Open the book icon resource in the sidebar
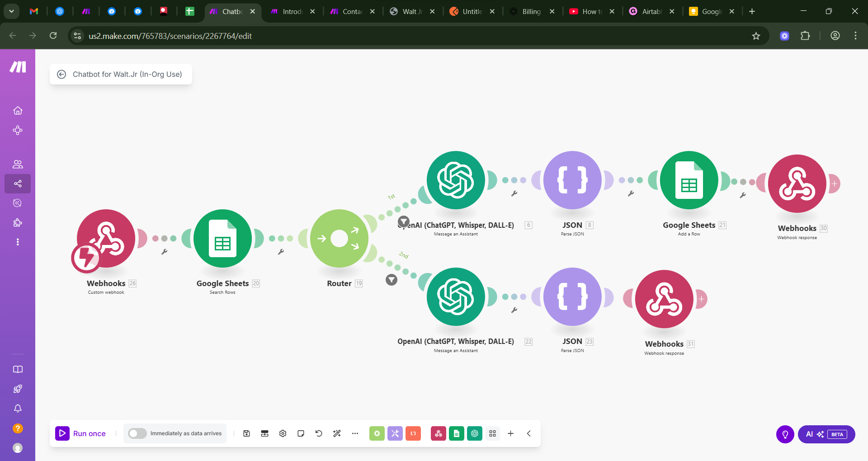The image size is (868, 461). pos(18,369)
